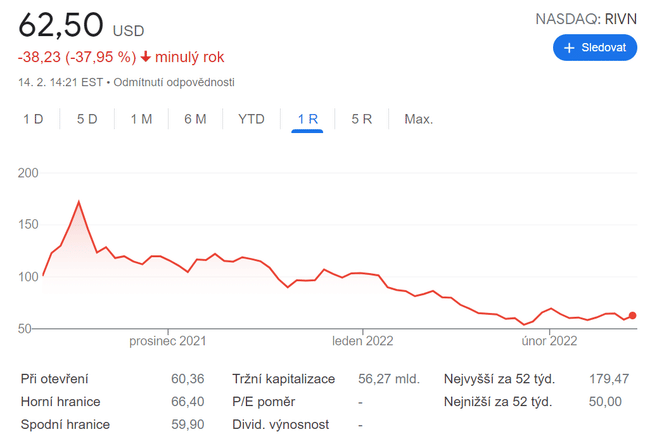Click the prosinec 2021 axis label
Image resolution: width=650 pixels, height=434 pixels.
[167, 341]
